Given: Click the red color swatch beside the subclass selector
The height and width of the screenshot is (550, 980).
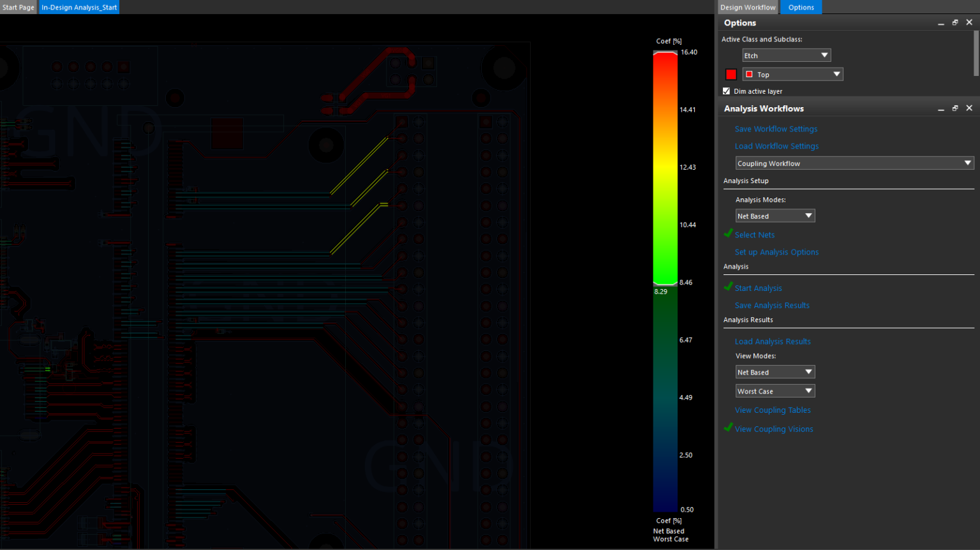Looking at the screenshot, I should click(731, 74).
